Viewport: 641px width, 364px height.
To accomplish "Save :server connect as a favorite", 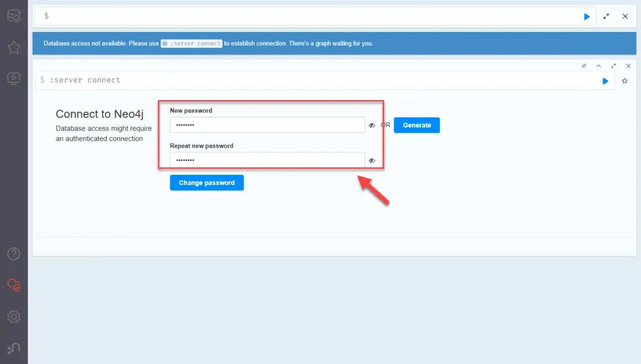I will tap(624, 81).
